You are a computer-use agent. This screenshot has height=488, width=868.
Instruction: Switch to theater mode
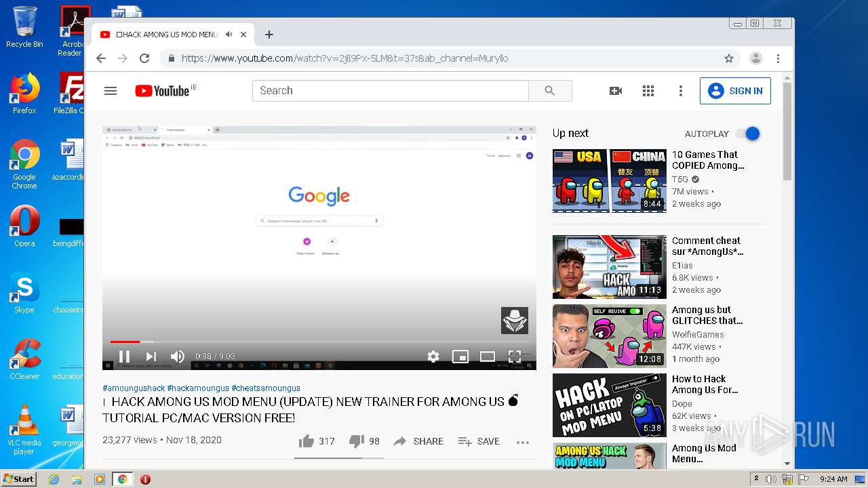[488, 357]
